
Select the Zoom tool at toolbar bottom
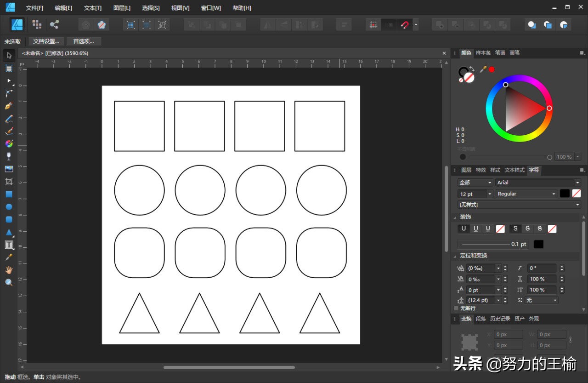point(9,282)
